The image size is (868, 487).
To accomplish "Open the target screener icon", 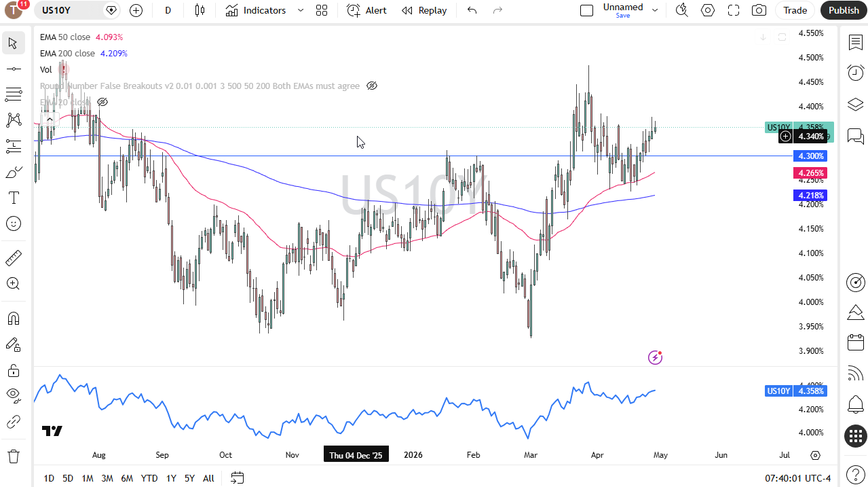I will [855, 283].
